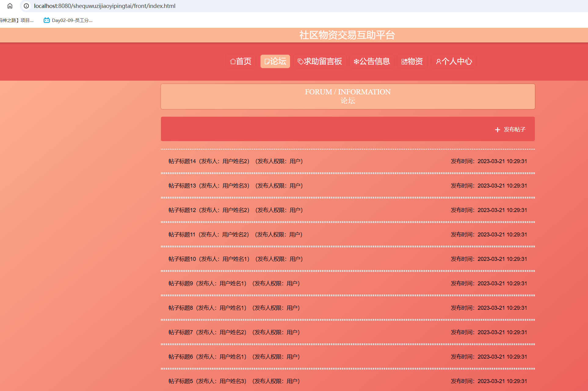
Task: Click the plus icon beside 发布帖子
Action: point(497,130)
